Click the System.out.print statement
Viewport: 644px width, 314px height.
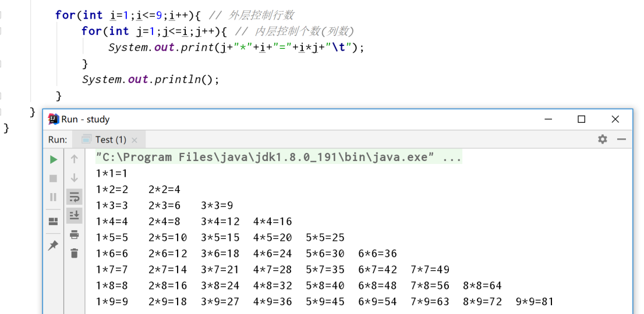[x=236, y=48]
